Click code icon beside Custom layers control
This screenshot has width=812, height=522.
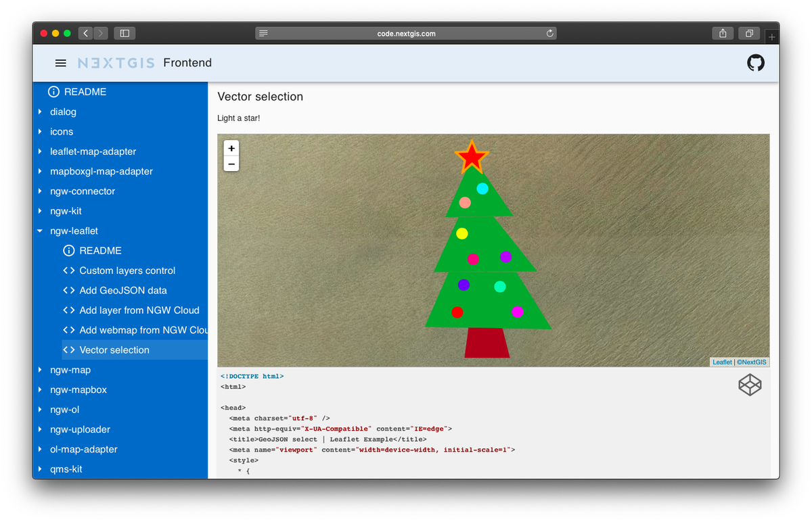[68, 270]
